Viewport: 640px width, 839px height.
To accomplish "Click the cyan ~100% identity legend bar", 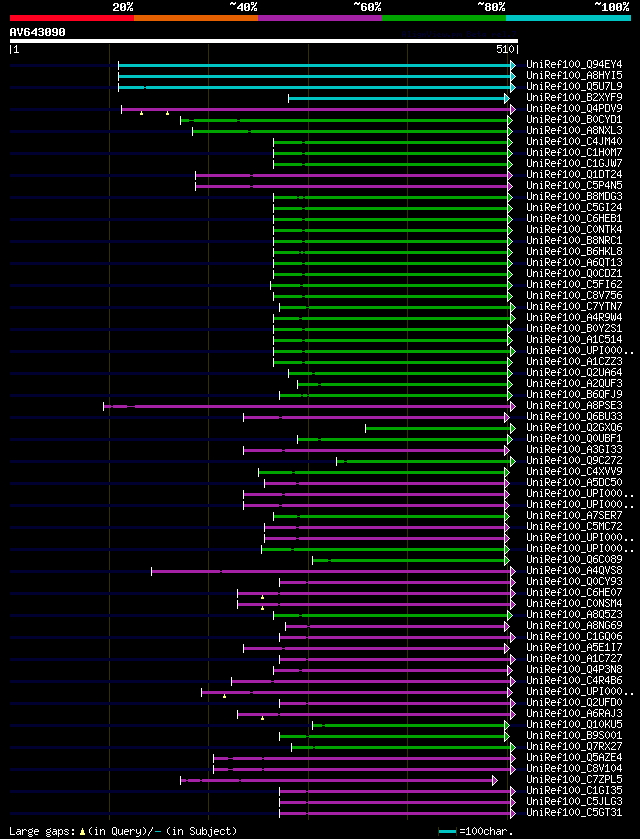I will coord(568,18).
